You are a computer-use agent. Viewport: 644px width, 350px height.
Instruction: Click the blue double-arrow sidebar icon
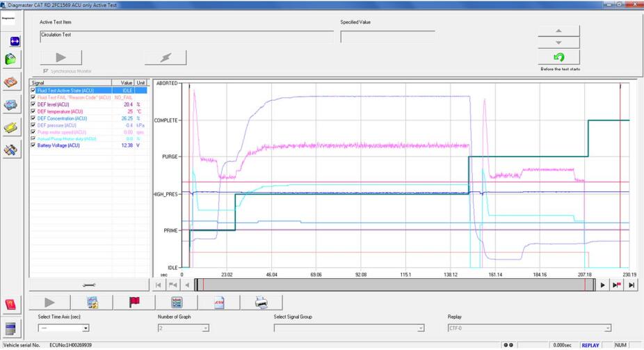click(15, 41)
